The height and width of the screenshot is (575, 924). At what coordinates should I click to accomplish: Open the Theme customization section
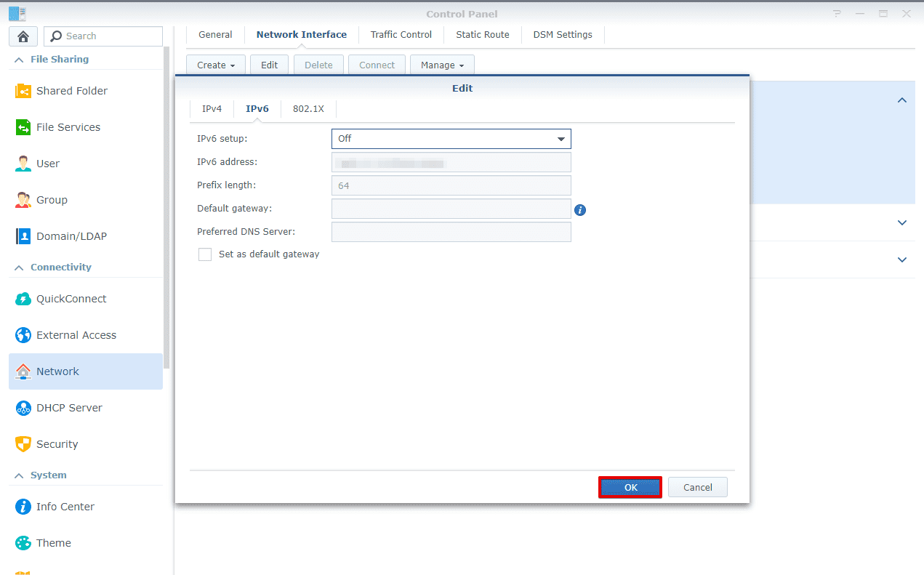click(x=54, y=542)
